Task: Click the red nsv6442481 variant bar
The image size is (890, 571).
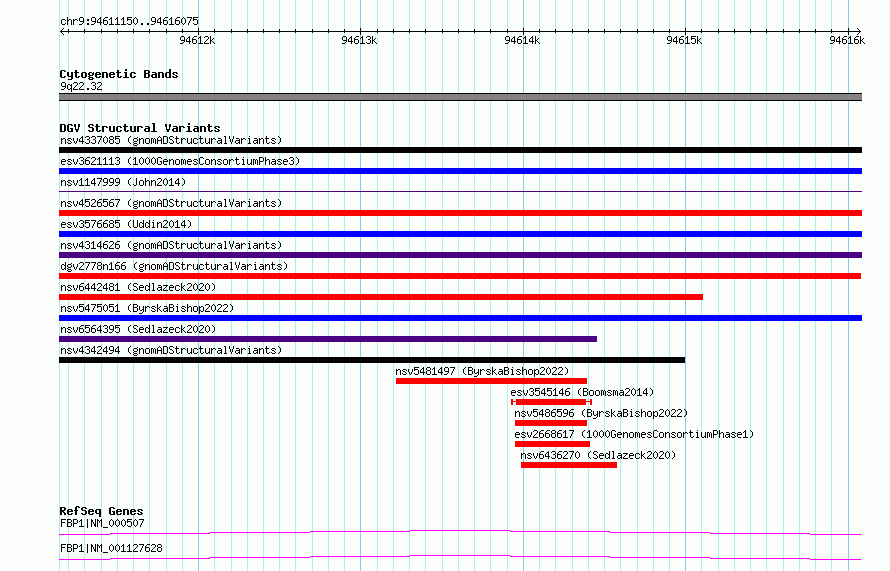Action: 381,297
